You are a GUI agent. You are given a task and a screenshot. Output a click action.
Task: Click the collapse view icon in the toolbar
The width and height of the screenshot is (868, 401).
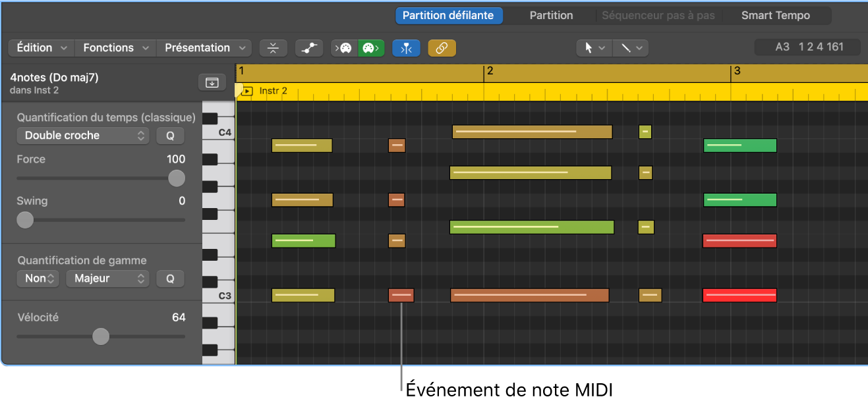point(274,47)
